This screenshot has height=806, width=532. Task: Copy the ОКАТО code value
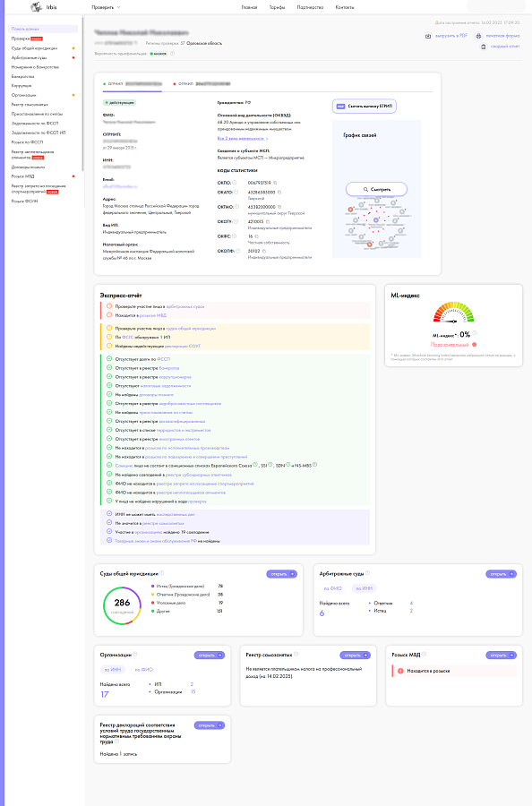279,193
